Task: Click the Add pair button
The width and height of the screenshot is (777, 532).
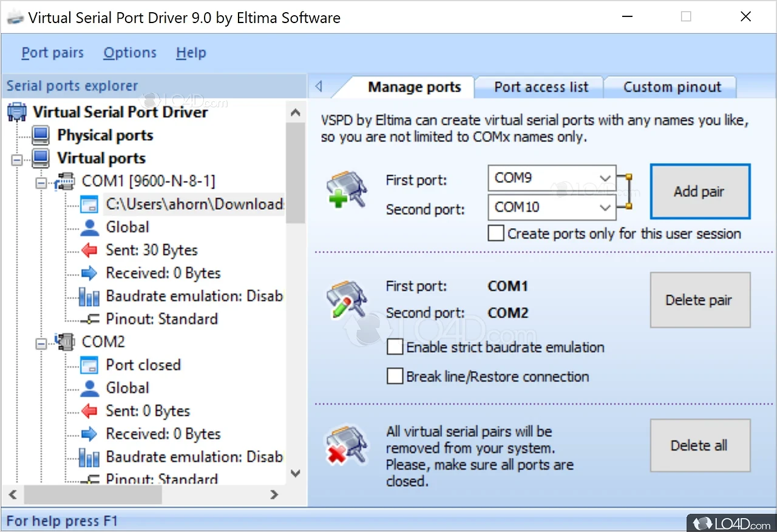Action: point(699,192)
